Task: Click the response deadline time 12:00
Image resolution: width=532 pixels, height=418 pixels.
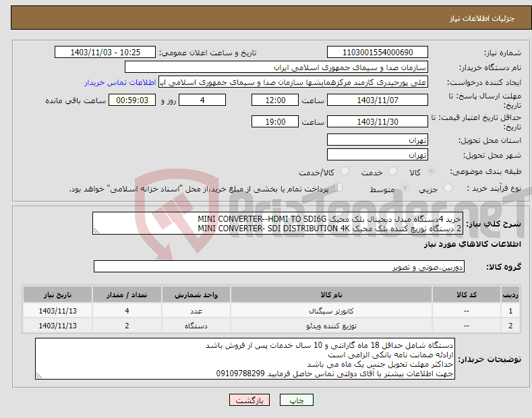Action: tap(275, 100)
